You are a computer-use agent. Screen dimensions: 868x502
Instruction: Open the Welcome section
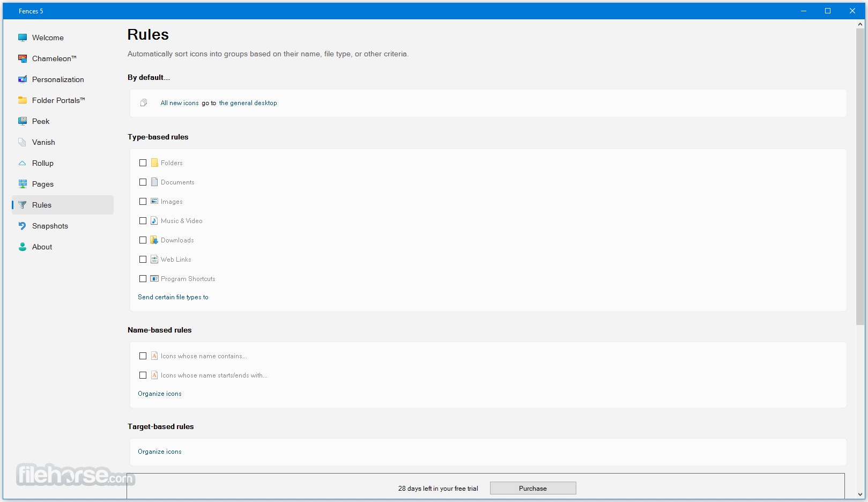tap(63, 38)
